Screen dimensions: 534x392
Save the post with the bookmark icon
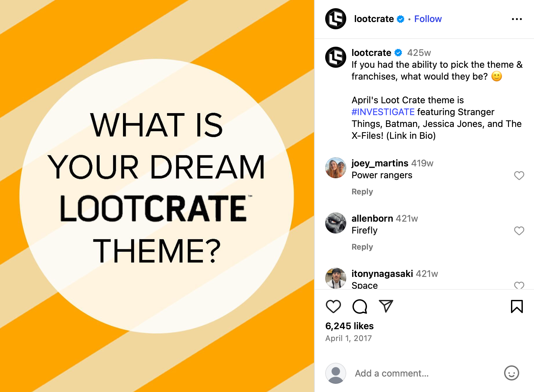click(517, 306)
